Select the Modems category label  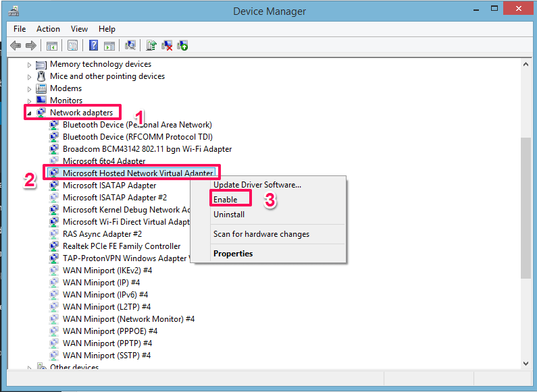click(66, 88)
